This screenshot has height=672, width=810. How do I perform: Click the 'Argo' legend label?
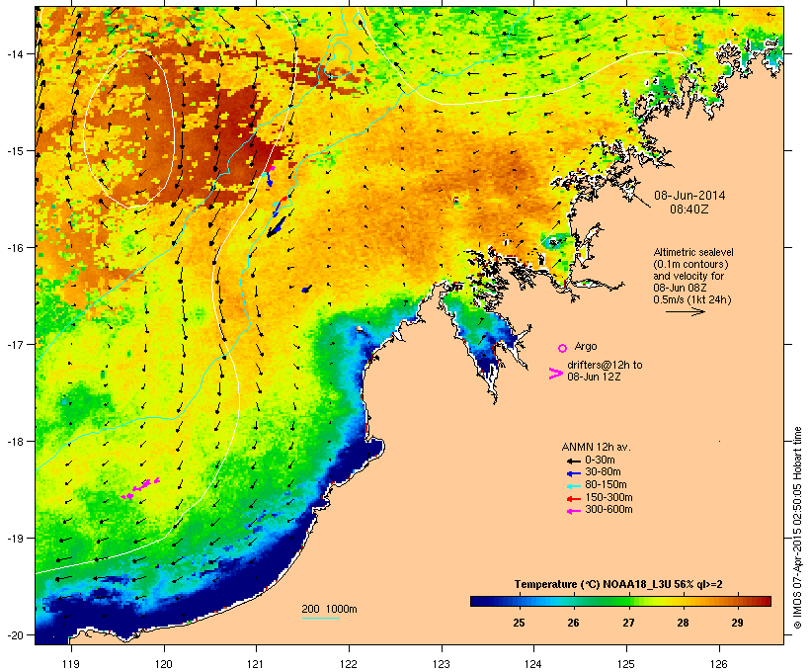(x=586, y=346)
